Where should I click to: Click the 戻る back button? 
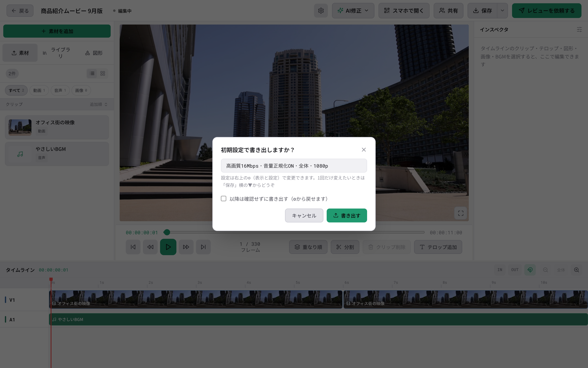[x=20, y=11]
